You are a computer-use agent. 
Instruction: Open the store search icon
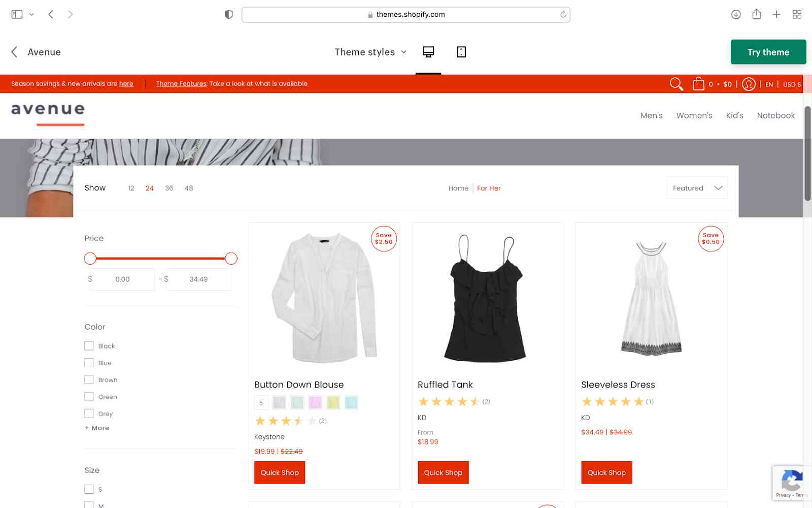coord(676,84)
